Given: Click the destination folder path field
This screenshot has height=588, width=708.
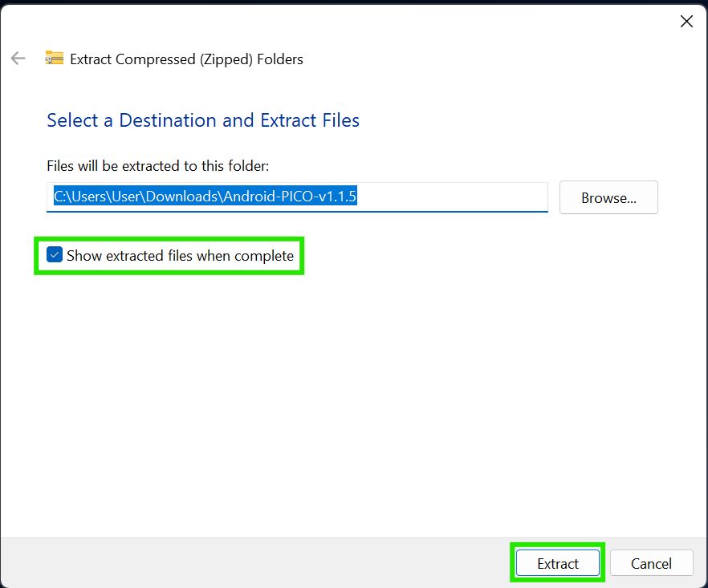Looking at the screenshot, I should click(297, 197).
